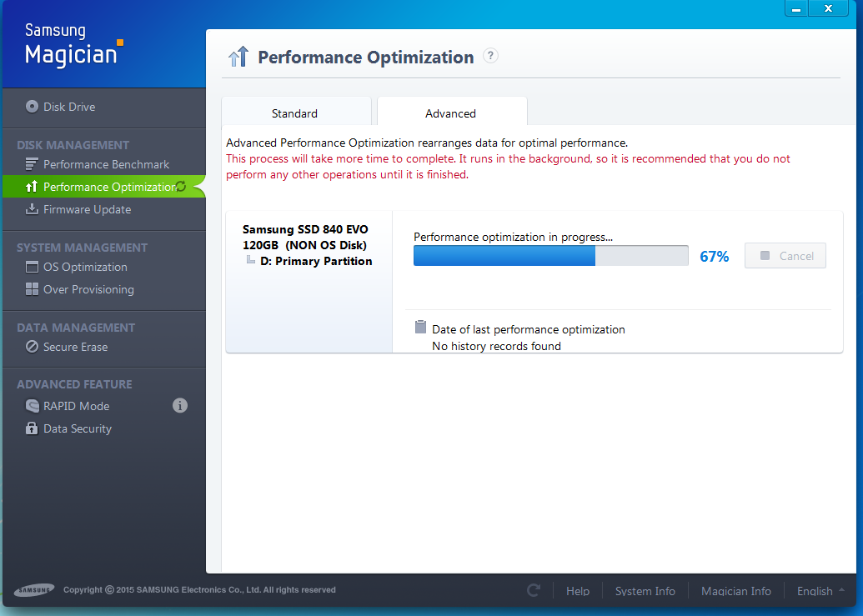The image size is (863, 616).
Task: Select Performance Optimization sidebar entry
Action: pos(103,187)
